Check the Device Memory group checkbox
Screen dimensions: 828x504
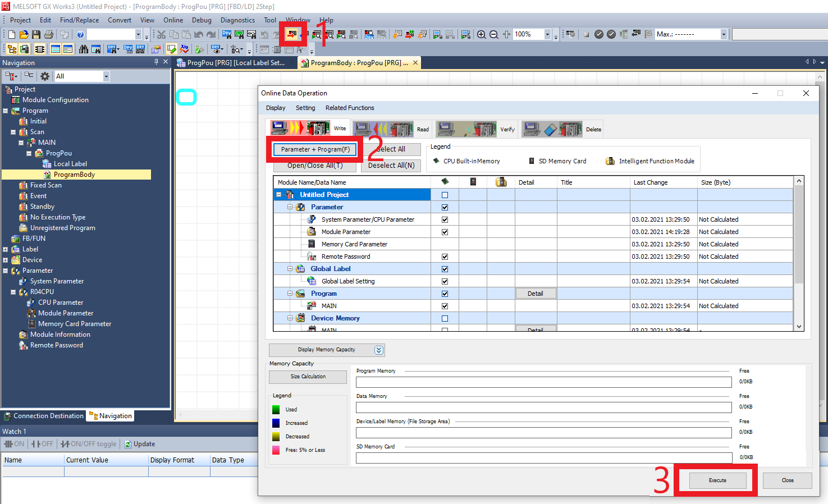[x=445, y=318]
